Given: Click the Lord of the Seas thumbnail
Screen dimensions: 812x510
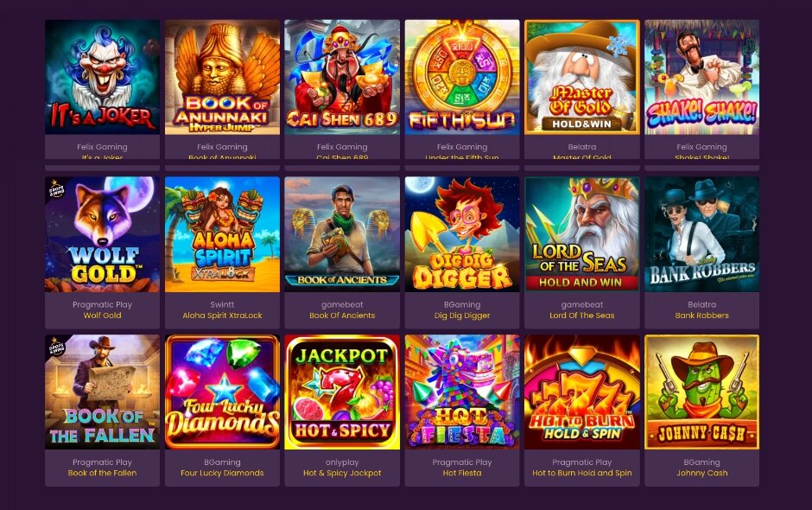Looking at the screenshot, I should coord(582,234).
